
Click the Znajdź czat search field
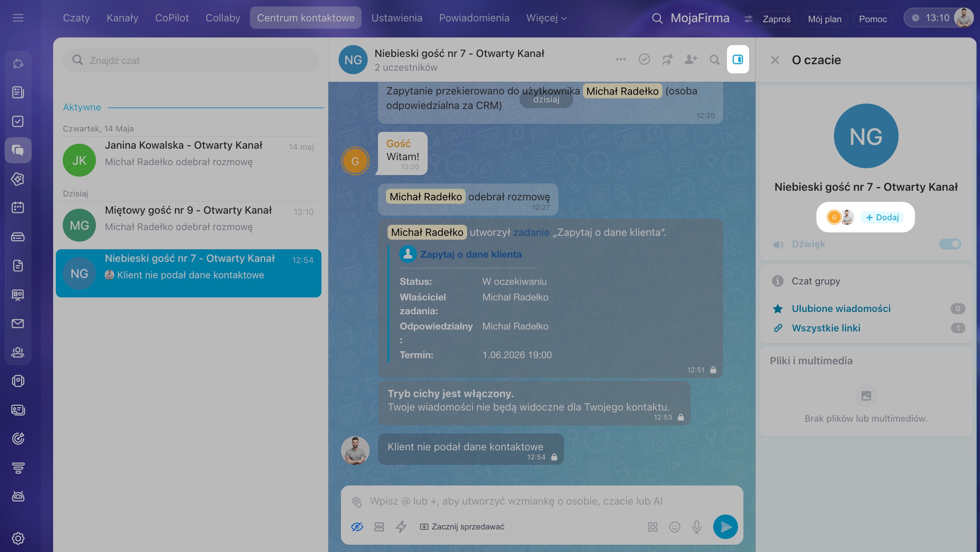pos(190,60)
